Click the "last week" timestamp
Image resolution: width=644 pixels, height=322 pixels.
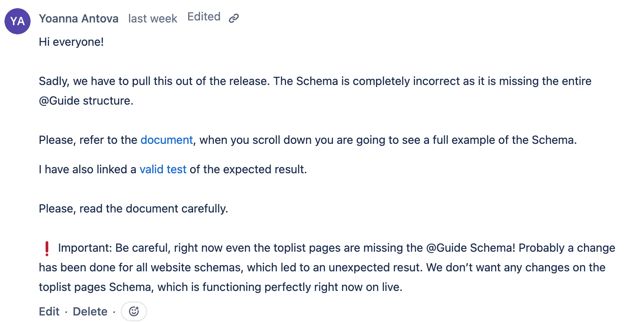(x=153, y=19)
